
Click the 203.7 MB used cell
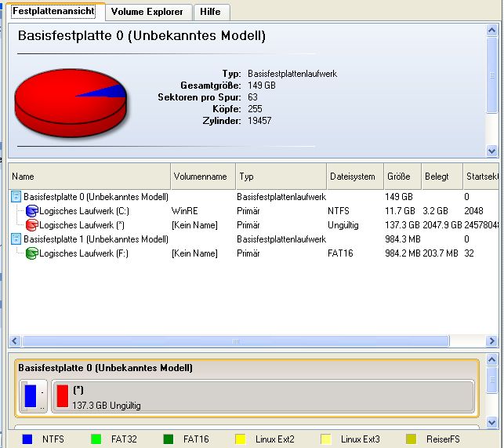pos(441,253)
